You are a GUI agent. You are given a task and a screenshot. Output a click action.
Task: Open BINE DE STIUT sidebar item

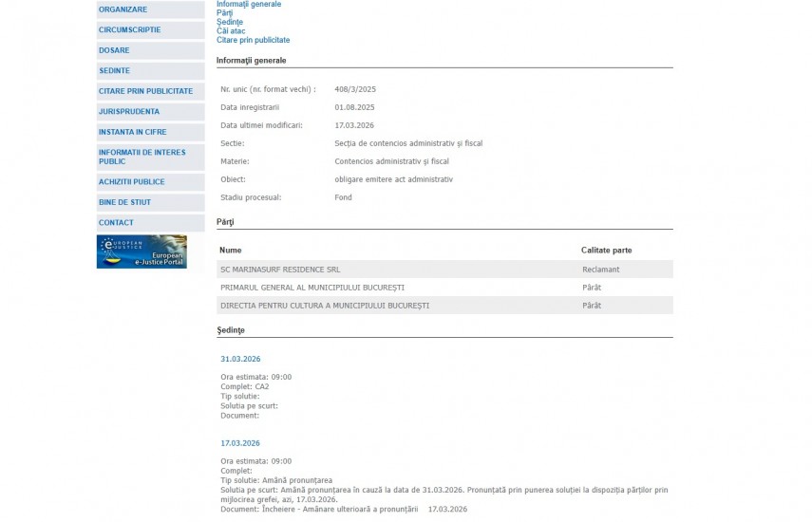pos(125,202)
